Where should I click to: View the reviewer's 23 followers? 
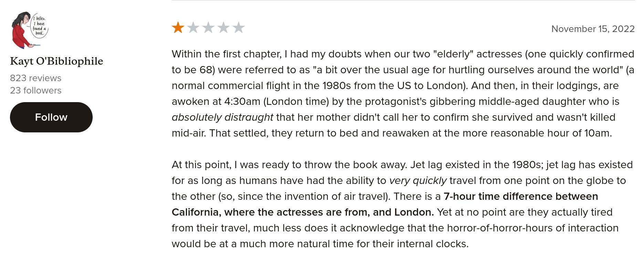[35, 90]
